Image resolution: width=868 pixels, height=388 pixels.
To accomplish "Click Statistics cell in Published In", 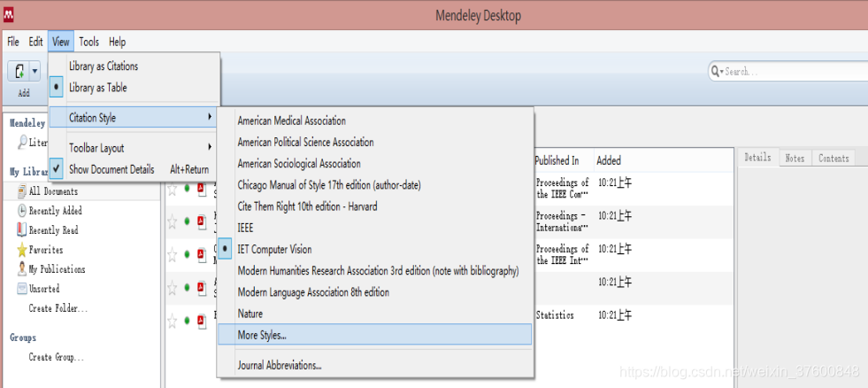I will pyautogui.click(x=555, y=315).
